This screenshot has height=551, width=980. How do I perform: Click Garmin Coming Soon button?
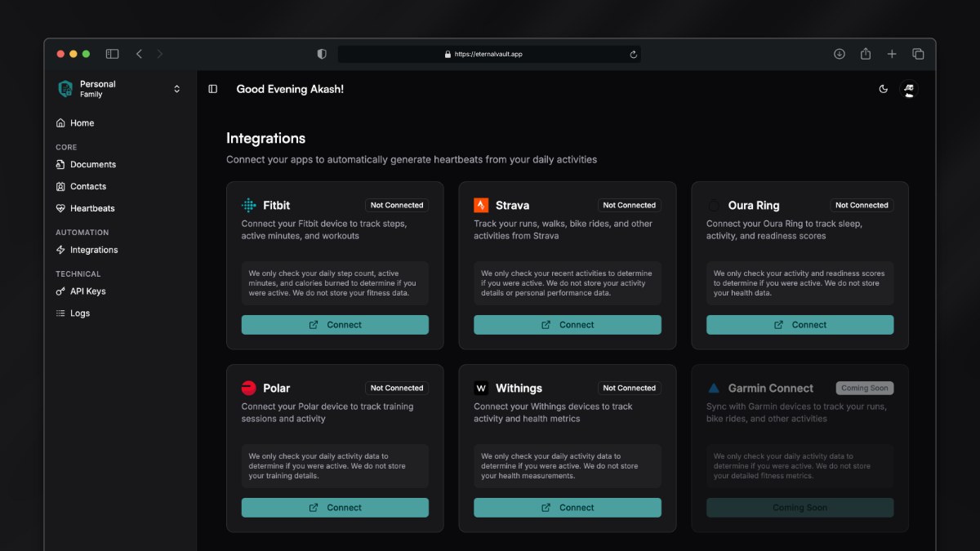click(x=800, y=508)
